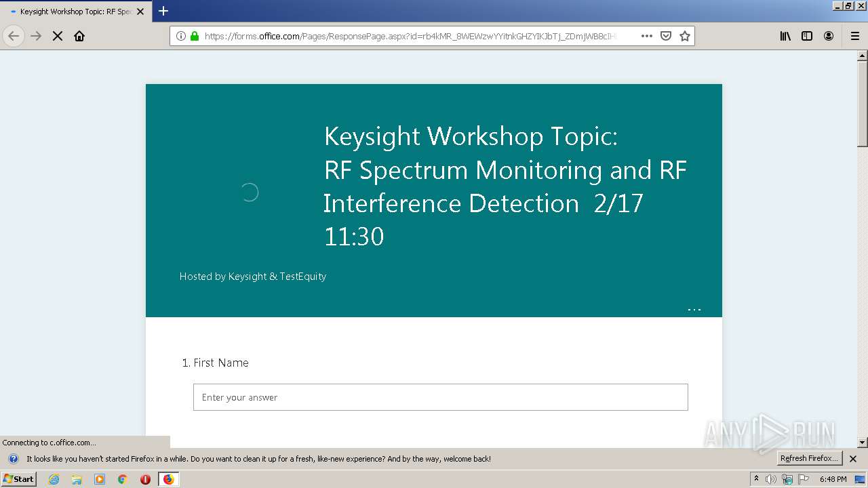The width and height of the screenshot is (868, 488).
Task: Go forward to the next page
Action: (x=36, y=36)
